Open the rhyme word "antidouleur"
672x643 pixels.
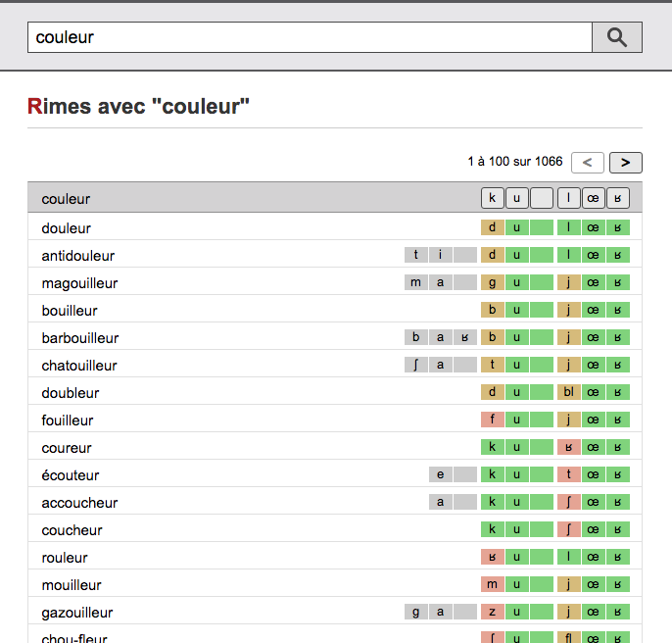pos(78,256)
